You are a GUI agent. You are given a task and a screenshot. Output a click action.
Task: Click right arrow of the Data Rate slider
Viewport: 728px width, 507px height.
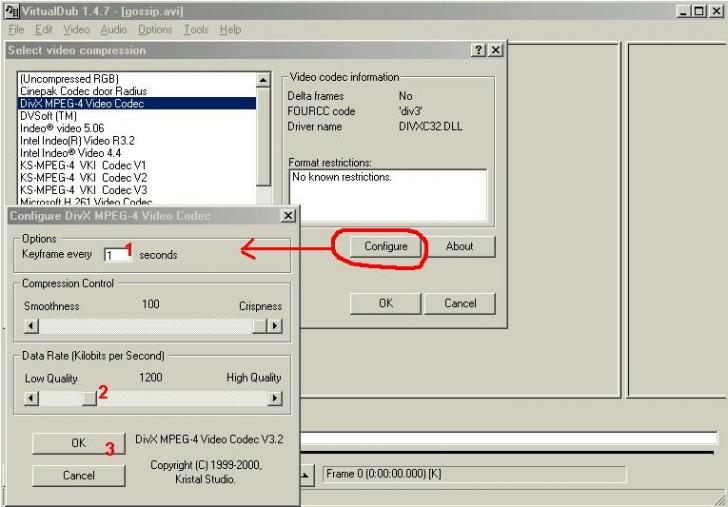275,398
